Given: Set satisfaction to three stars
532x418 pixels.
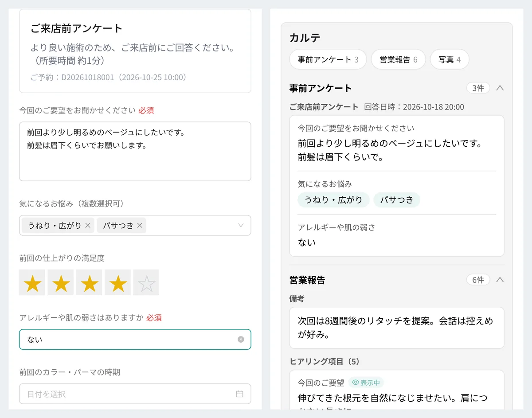Looking at the screenshot, I should point(89,282).
